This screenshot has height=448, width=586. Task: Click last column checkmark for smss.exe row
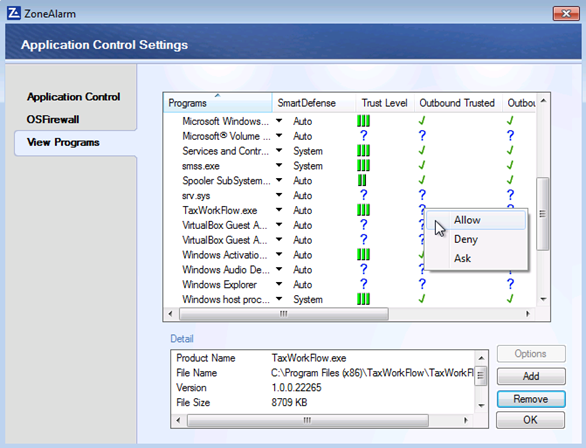pyautogui.click(x=510, y=165)
